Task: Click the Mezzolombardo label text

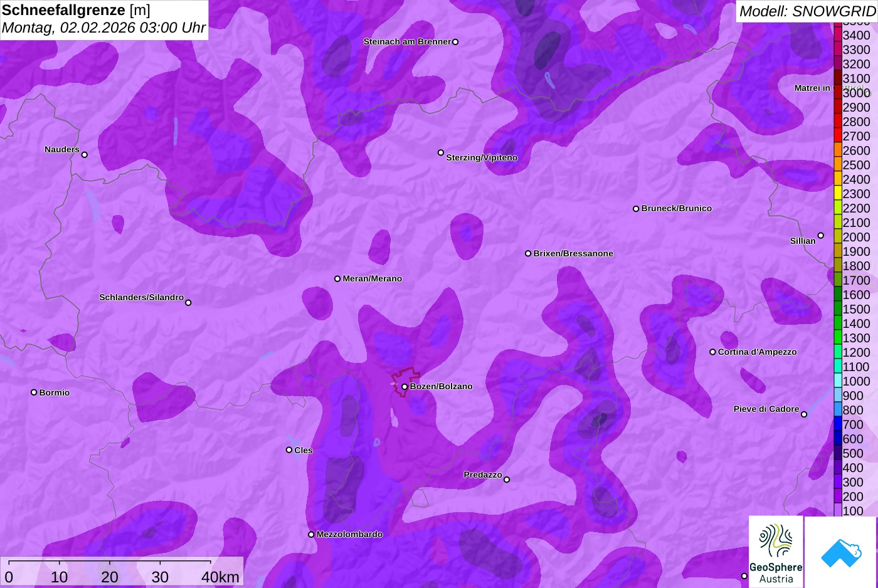Action: click(350, 534)
